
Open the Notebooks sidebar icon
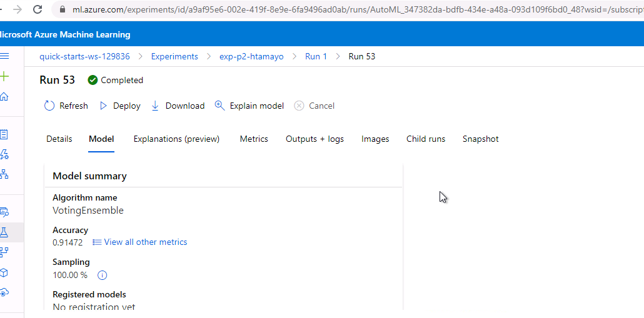(x=4, y=134)
